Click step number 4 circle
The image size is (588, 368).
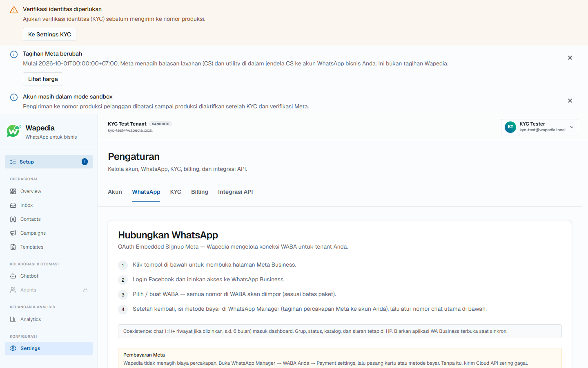coord(123,310)
